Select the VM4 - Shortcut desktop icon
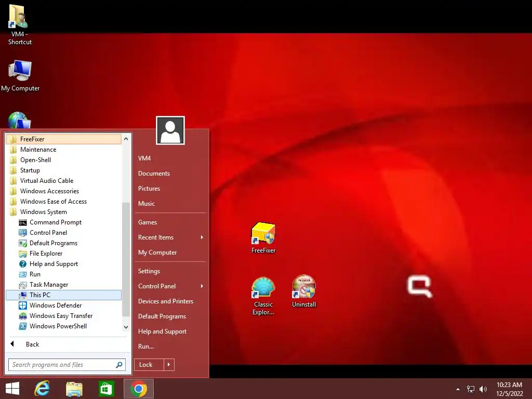 (x=20, y=24)
